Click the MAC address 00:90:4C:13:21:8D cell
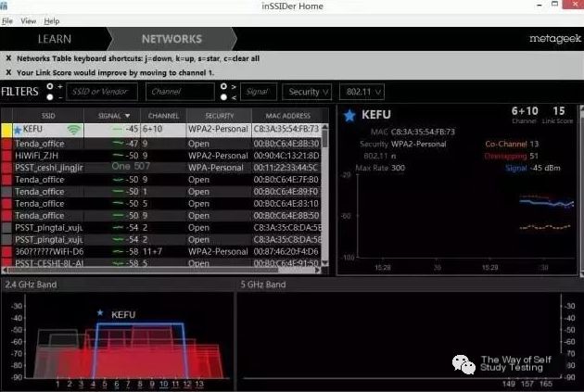This screenshot has width=584, height=392. click(286, 156)
